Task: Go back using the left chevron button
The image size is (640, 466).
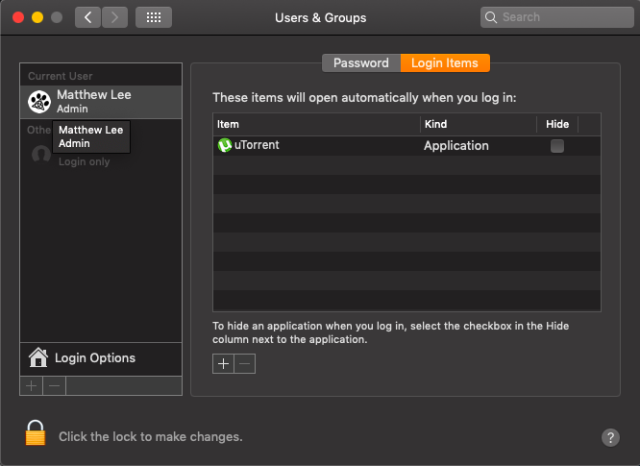Action: 88,17
